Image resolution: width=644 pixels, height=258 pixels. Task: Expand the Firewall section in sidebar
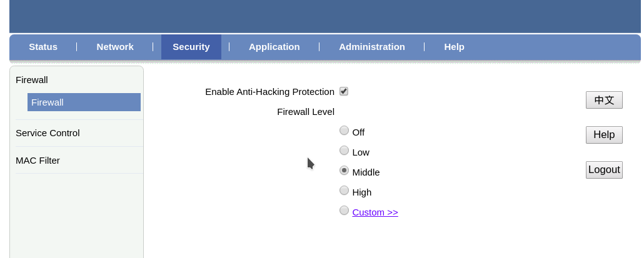[32, 80]
